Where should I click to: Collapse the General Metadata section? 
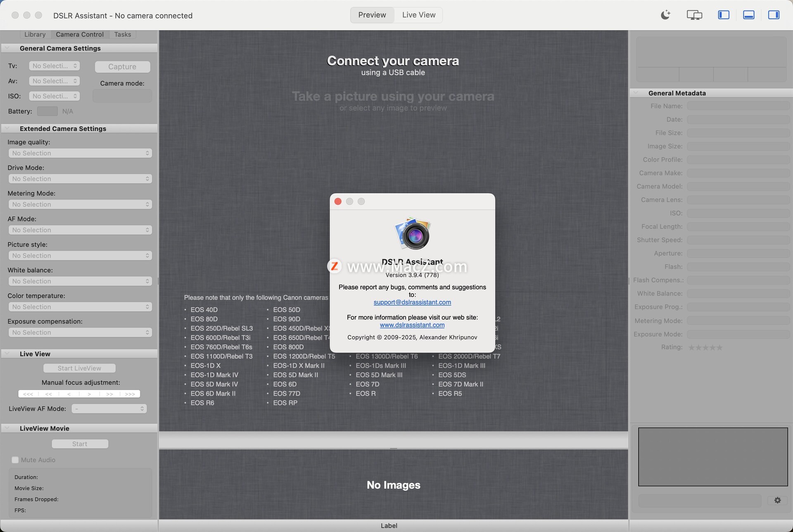coord(636,93)
